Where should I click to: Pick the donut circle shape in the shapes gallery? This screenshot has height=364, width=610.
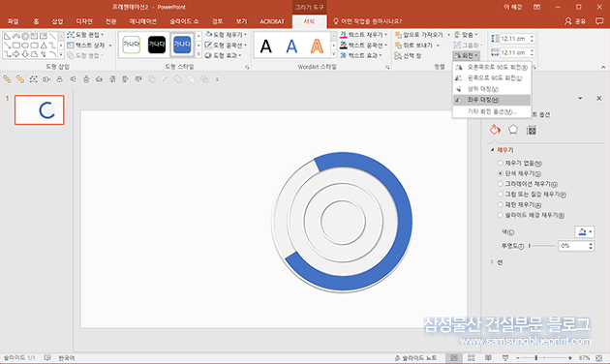25,36
